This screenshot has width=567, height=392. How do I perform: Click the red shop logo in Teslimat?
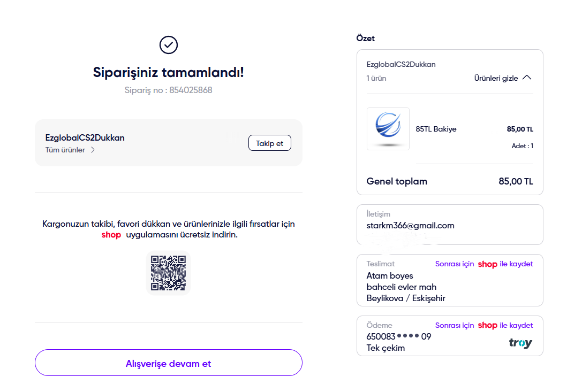point(487,264)
